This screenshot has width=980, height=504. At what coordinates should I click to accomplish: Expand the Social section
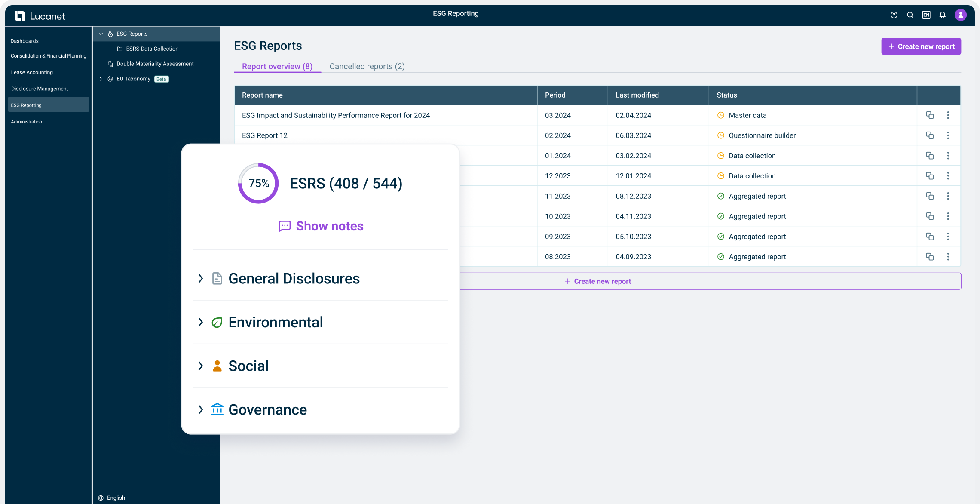coord(200,366)
